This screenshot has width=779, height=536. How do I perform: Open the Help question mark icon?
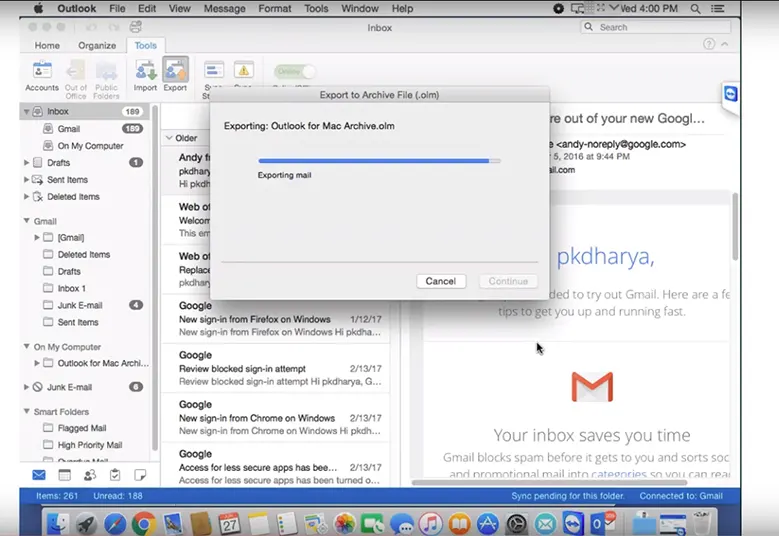[709, 44]
